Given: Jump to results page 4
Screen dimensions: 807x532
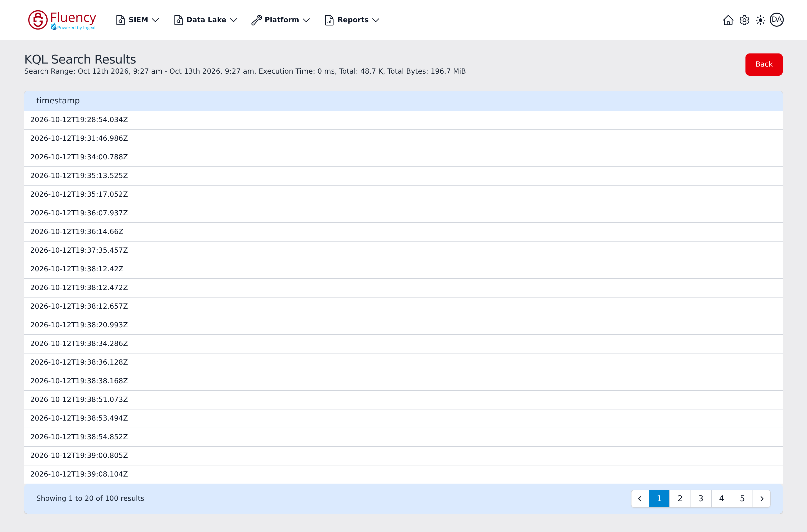Looking at the screenshot, I should 722,498.
